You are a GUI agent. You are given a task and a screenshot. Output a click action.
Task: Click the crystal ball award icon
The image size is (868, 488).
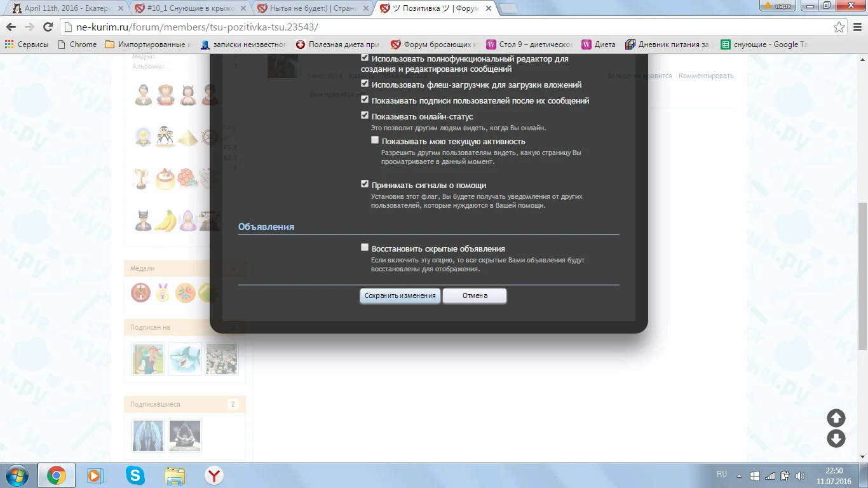(143, 137)
